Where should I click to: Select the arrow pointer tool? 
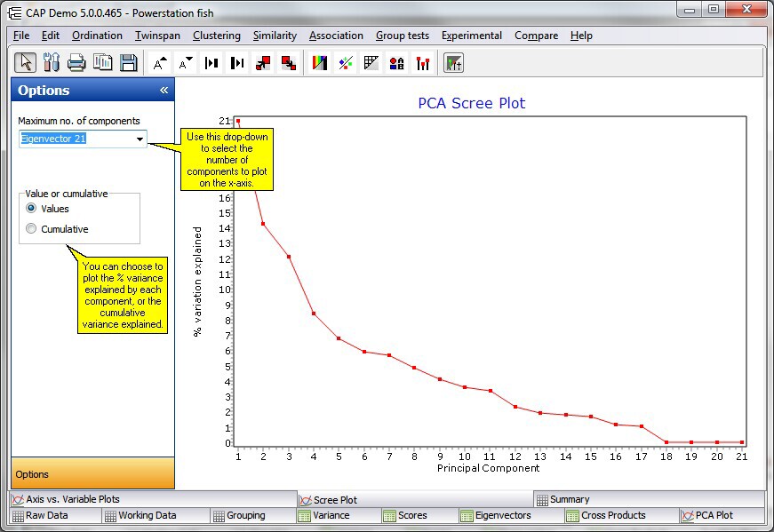(25, 63)
